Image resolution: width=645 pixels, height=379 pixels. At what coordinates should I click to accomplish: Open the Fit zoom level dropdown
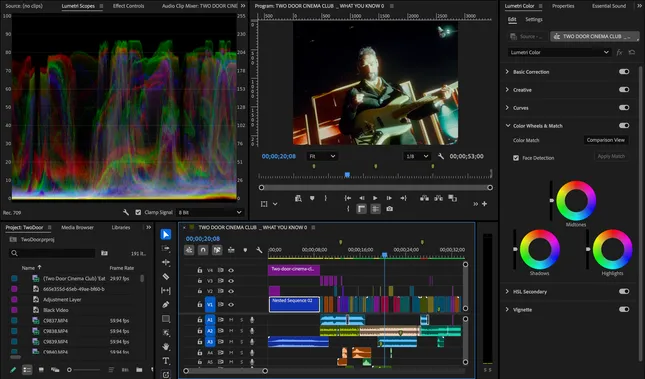point(322,156)
